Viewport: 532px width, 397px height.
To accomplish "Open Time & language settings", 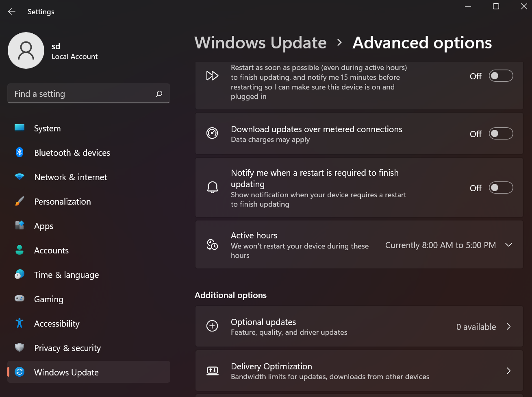I will pos(89,275).
